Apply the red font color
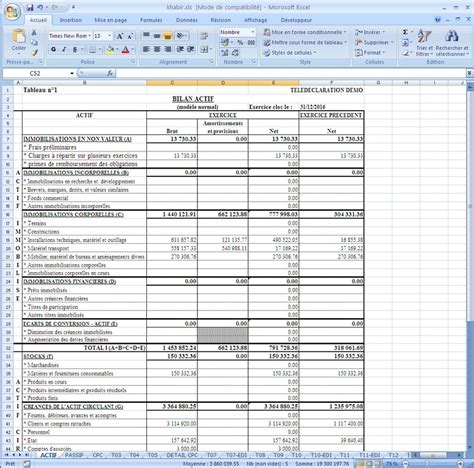474x468 pixels. (125, 50)
